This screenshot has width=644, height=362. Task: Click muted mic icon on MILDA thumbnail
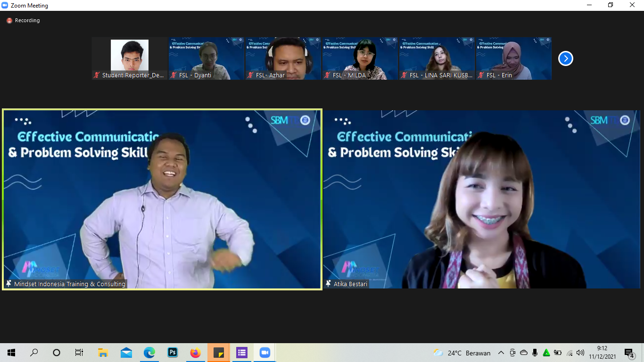(x=327, y=75)
